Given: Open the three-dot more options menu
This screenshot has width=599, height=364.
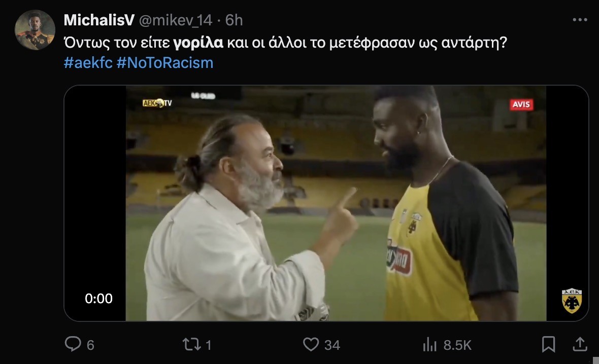Looking at the screenshot, I should point(580,20).
